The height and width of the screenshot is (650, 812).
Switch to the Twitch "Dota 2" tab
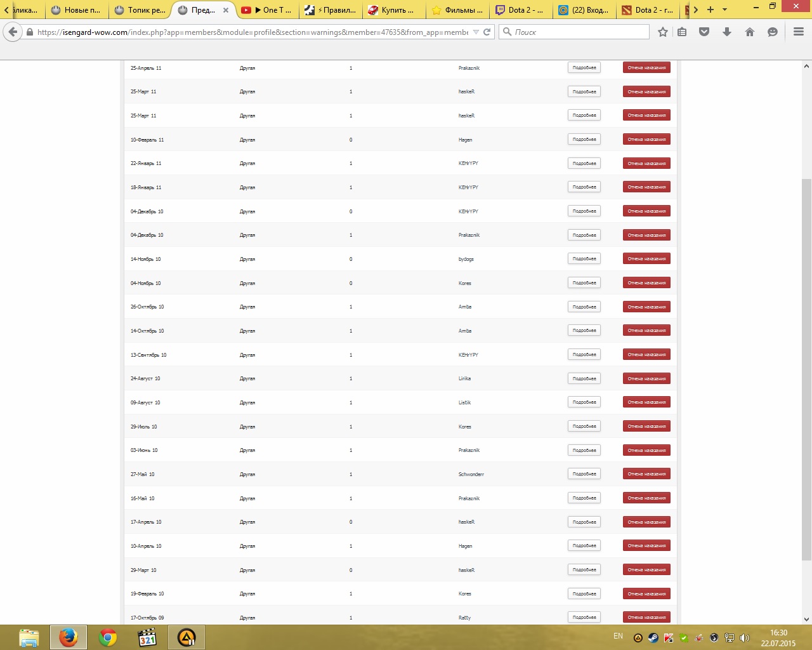click(520, 10)
